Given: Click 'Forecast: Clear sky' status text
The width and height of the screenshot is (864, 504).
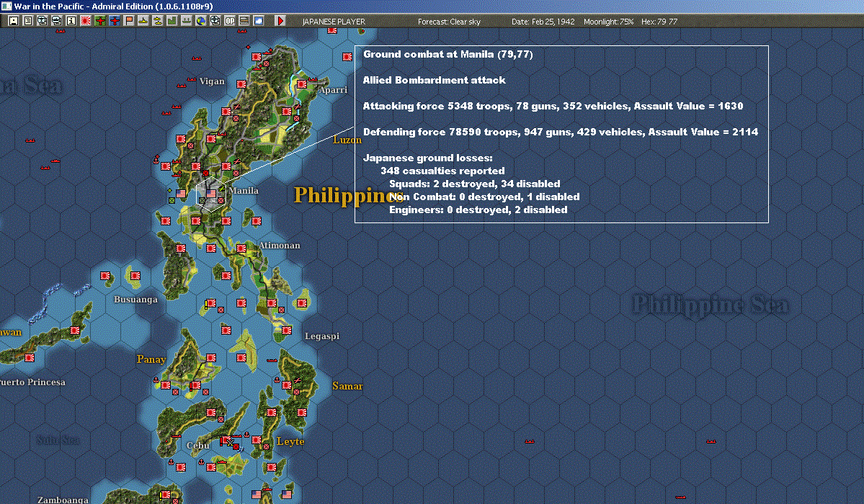Looking at the screenshot, I should (x=449, y=22).
